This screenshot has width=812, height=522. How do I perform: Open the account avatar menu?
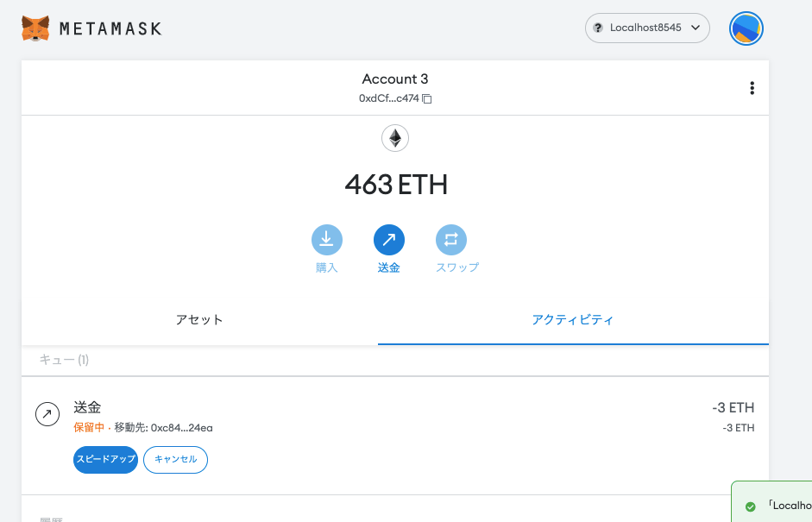tap(746, 28)
